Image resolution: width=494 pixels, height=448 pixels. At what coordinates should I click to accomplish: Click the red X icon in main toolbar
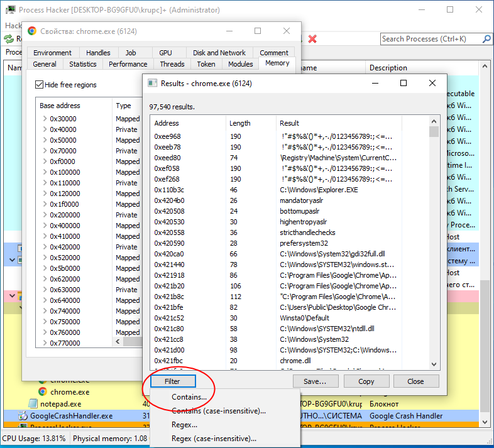coord(312,39)
